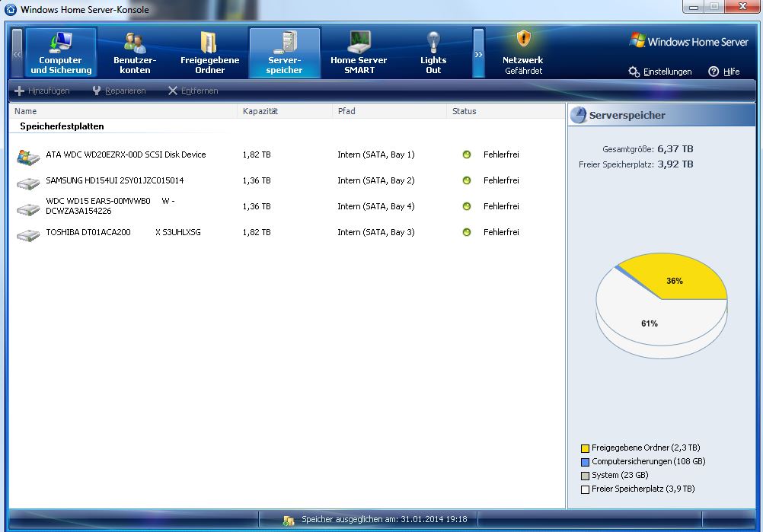Click Intern (SATA, Bay 2) path cell
Viewport: 763px width, 532px height.
pos(376,180)
